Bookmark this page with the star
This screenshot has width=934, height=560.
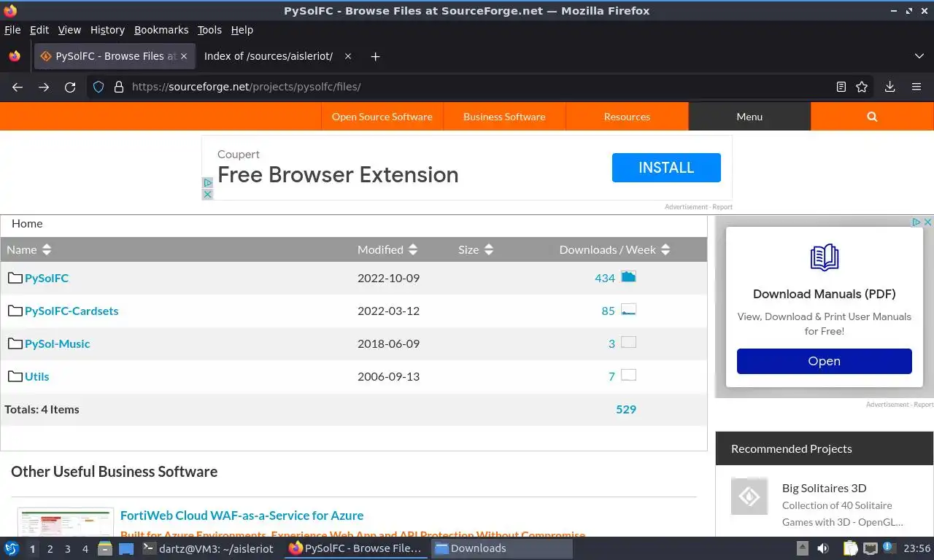coord(862,87)
